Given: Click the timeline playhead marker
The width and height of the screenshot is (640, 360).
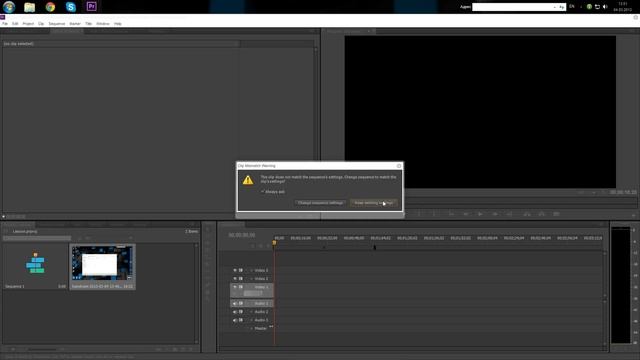Looking at the screenshot, I should tap(274, 242).
